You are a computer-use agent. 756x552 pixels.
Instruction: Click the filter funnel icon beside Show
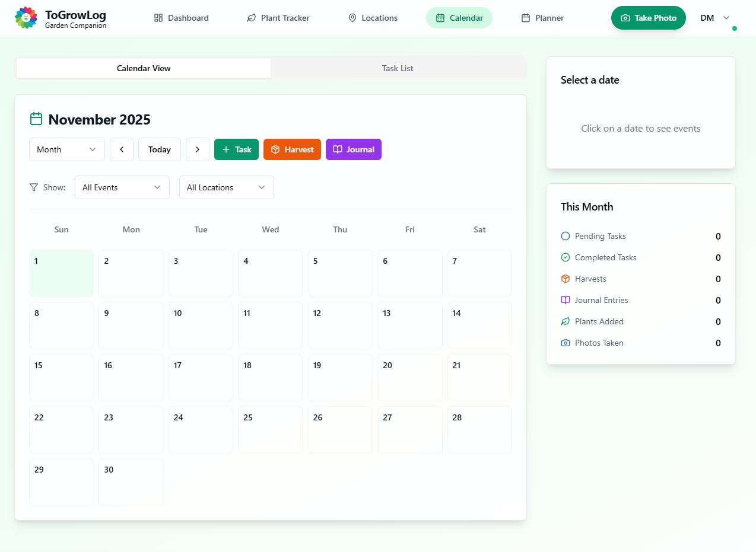(34, 187)
